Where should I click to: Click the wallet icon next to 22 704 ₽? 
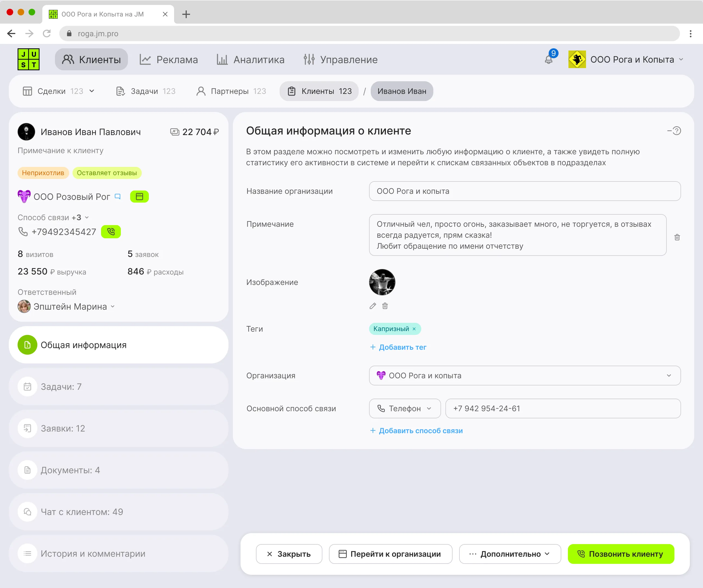174,132
